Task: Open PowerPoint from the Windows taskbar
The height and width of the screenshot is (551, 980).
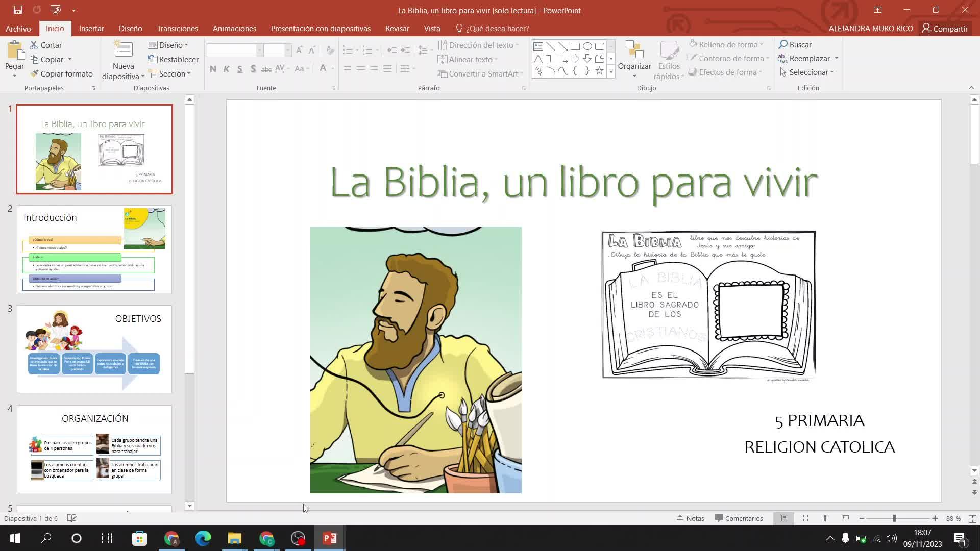Action: pos(330,538)
